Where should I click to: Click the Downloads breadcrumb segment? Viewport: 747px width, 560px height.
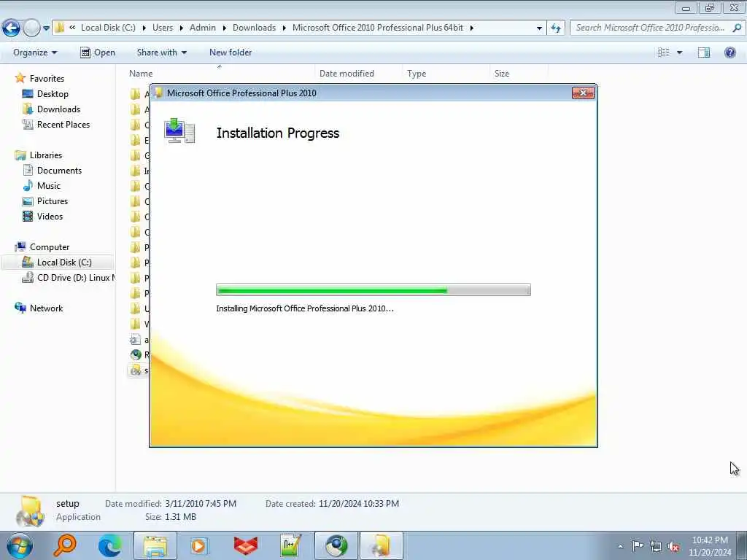(x=254, y=28)
